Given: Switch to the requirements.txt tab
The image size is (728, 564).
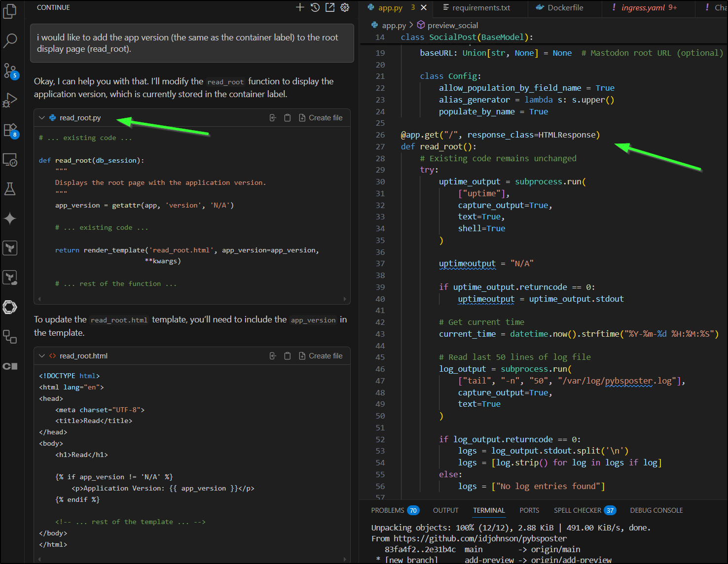Looking at the screenshot, I should (481, 7).
